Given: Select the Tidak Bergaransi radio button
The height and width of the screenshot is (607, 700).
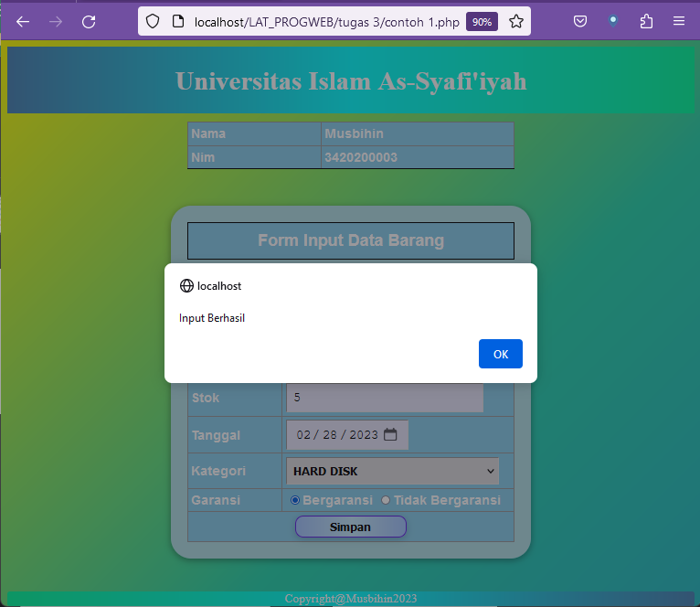Looking at the screenshot, I should tap(386, 500).
